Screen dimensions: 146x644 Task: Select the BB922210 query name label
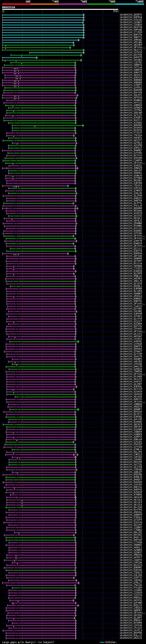8,8
